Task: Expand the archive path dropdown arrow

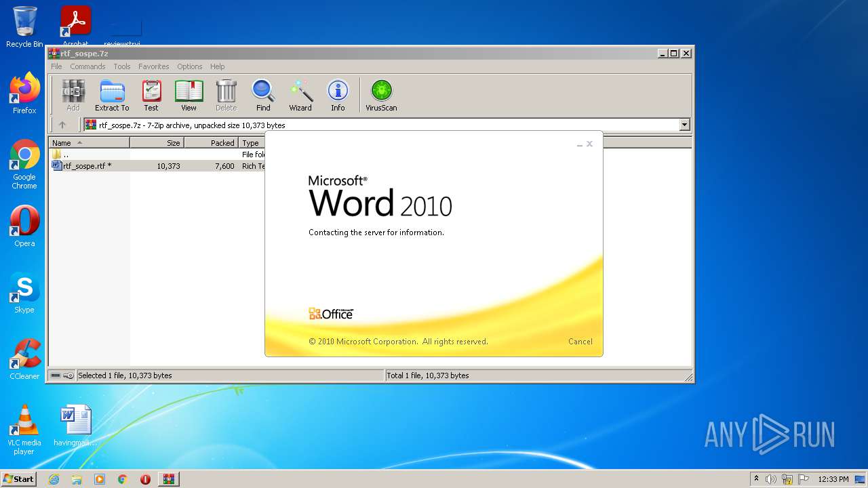Action: [684, 125]
